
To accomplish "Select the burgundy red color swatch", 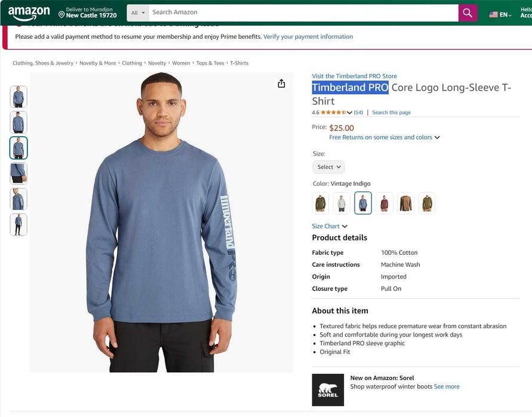I will point(385,203).
